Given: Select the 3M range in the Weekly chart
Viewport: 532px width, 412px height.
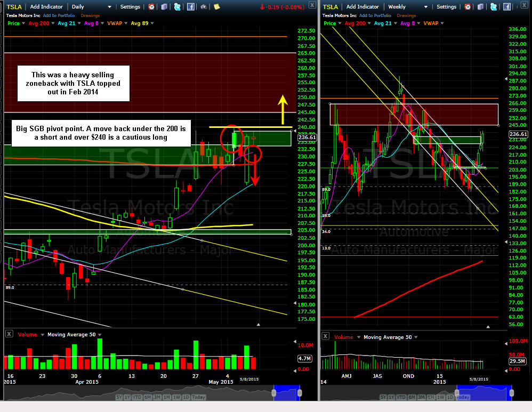Looking at the screenshot, I should pyautogui.click(x=421, y=397).
